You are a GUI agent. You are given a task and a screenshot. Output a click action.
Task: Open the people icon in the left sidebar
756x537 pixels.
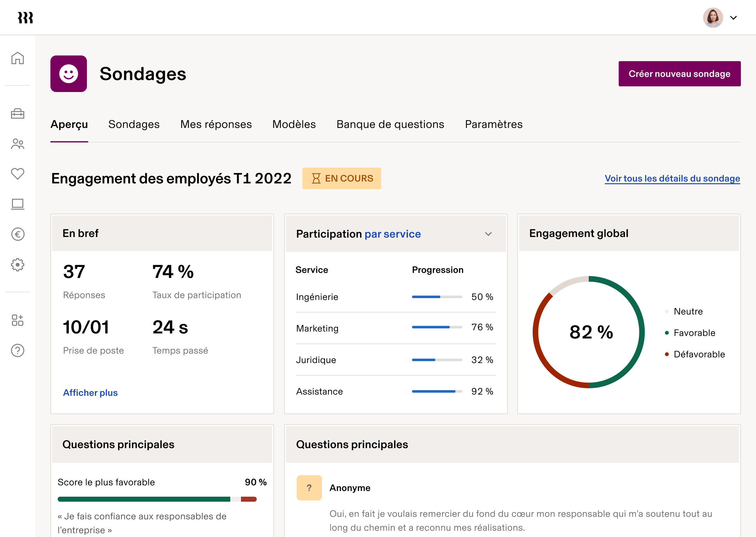tap(18, 144)
